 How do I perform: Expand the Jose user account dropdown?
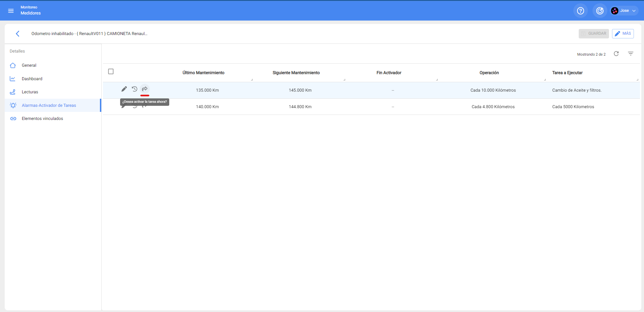point(624,11)
